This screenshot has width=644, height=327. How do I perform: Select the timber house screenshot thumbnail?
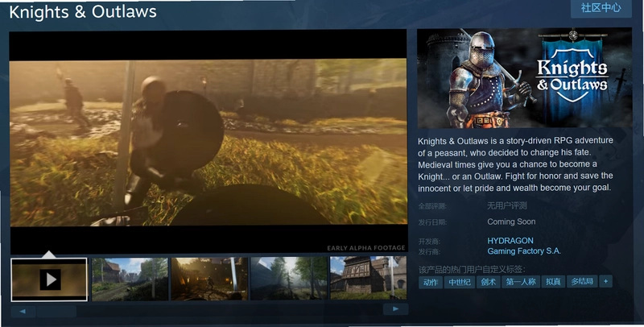(x=369, y=278)
